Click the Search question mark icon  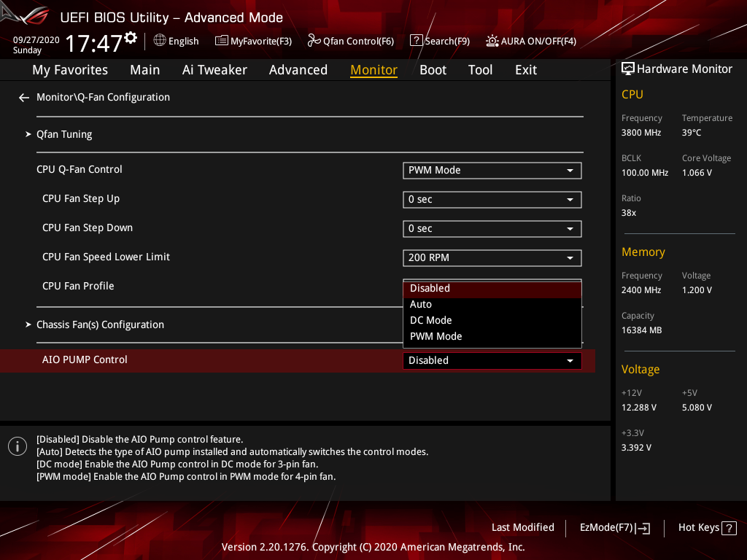point(416,41)
